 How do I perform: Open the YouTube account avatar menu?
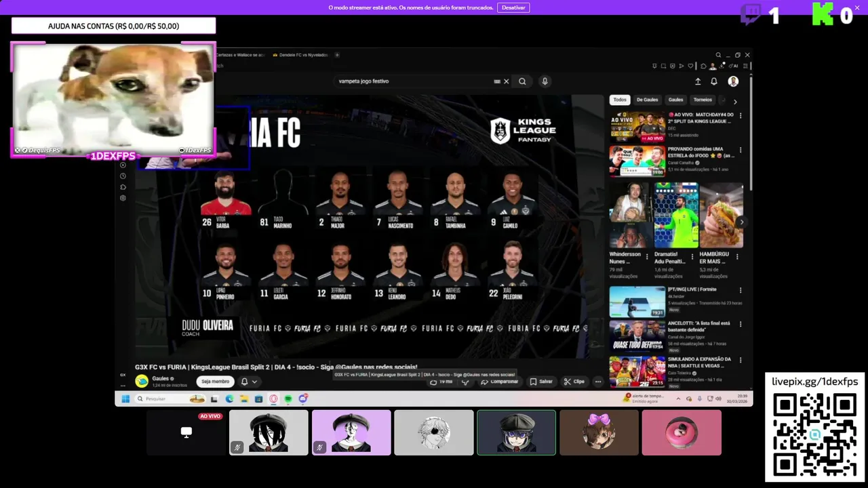733,81
